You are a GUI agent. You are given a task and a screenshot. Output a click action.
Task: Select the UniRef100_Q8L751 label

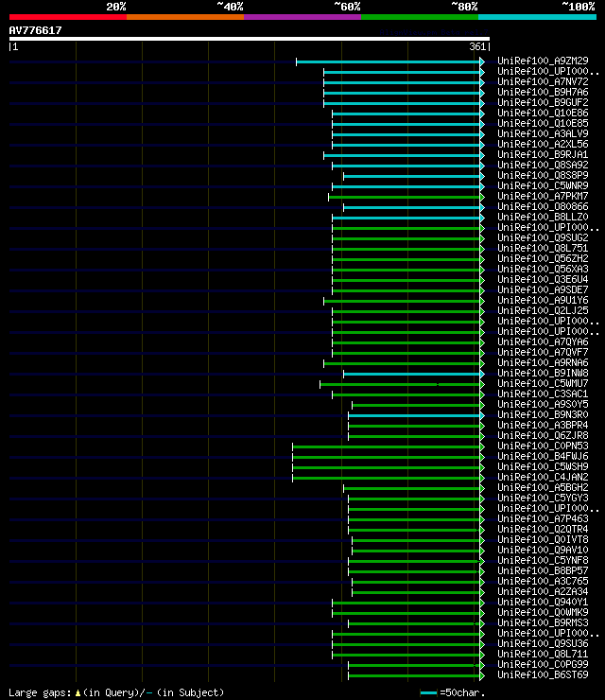[x=543, y=248]
